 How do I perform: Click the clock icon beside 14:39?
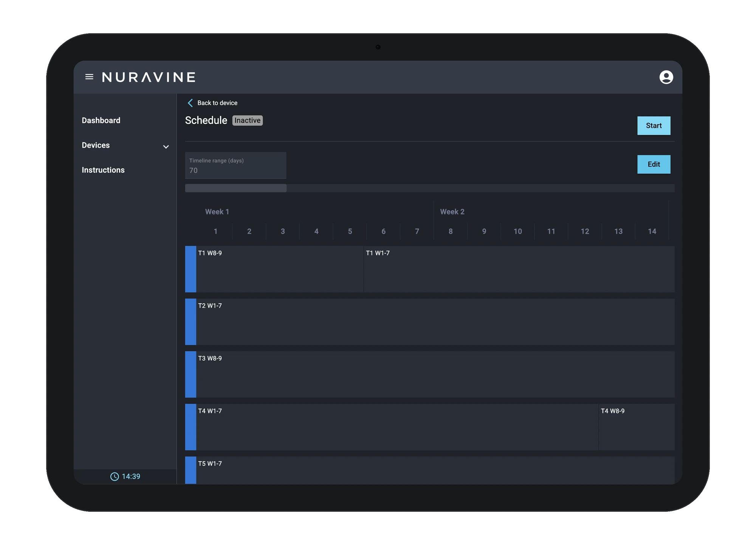pyautogui.click(x=114, y=477)
